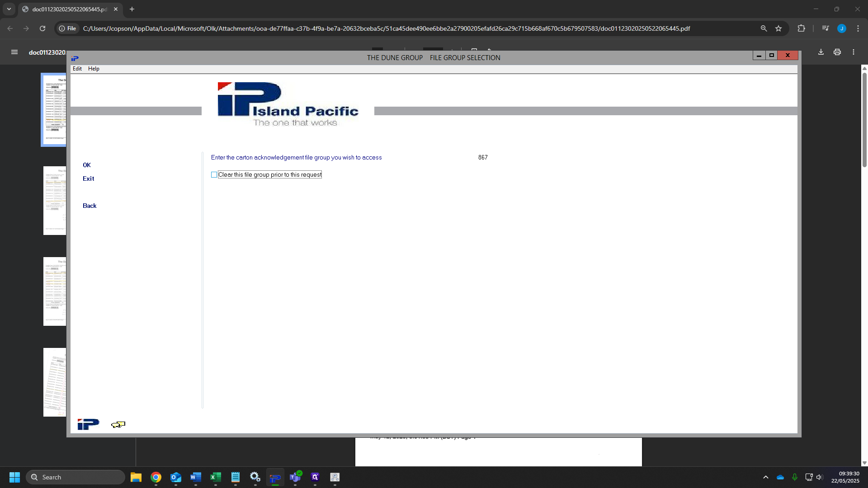The height and width of the screenshot is (488, 868).
Task: Open the PDF viewer more actions menu
Action: tap(854, 52)
